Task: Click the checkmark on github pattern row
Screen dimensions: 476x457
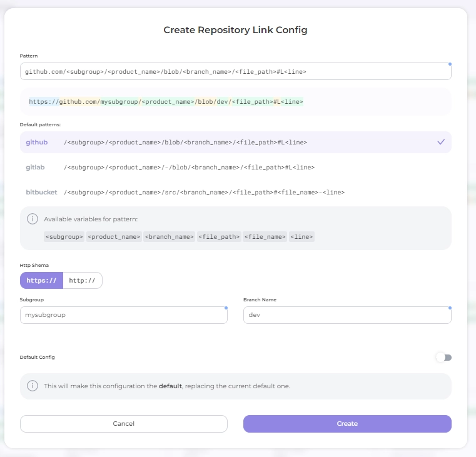Action: [x=441, y=142]
